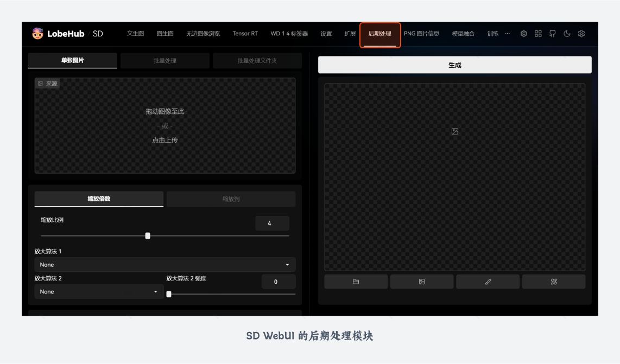Open the GitHub icon link
620x364 pixels.
(552, 34)
